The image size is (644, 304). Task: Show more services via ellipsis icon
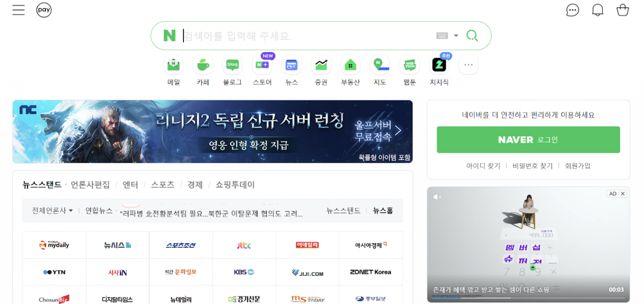(x=468, y=65)
